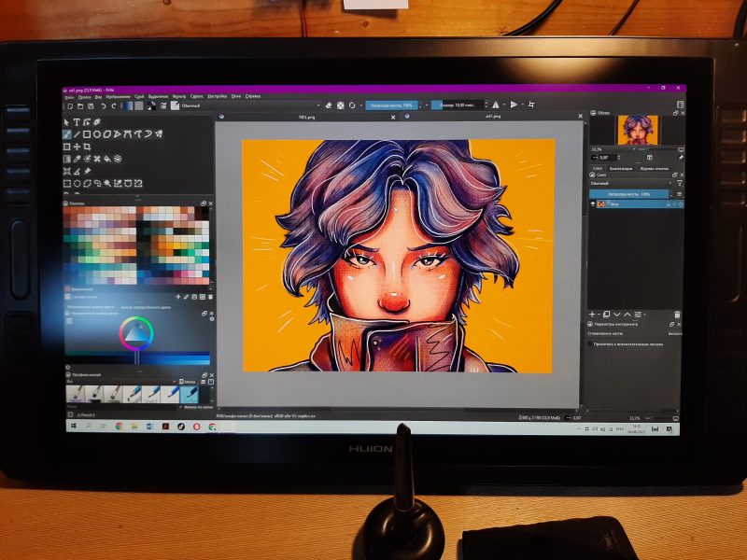Adjust the toolbar opacity slider
Viewport: 747px width, 560px height.
[391, 105]
